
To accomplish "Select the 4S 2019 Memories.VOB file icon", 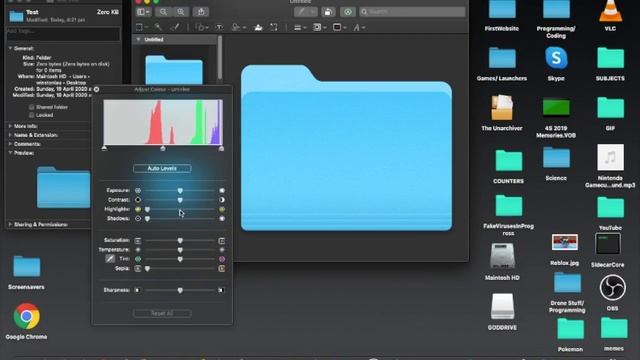I will click(x=556, y=108).
